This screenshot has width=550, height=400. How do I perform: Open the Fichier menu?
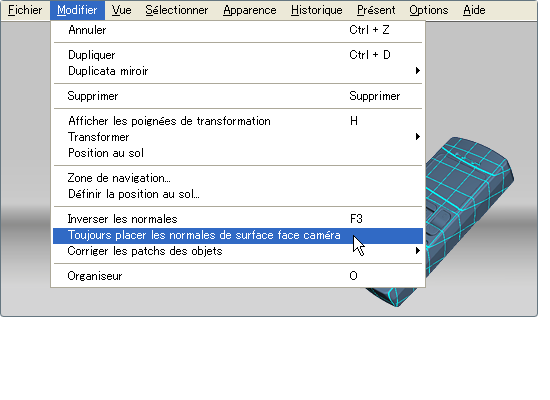click(x=25, y=10)
